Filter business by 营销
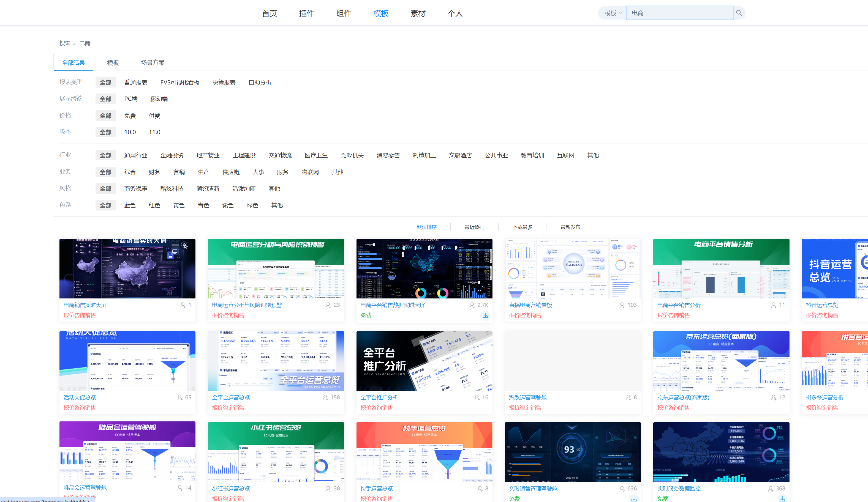 [x=179, y=172]
